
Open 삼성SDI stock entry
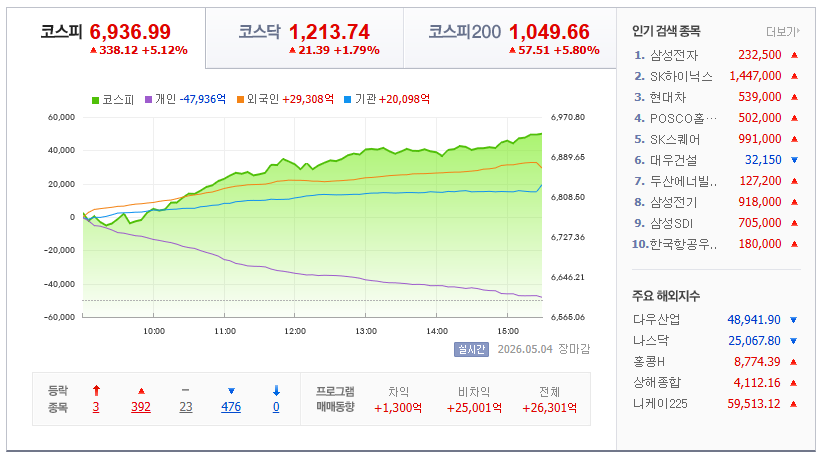[x=671, y=223]
